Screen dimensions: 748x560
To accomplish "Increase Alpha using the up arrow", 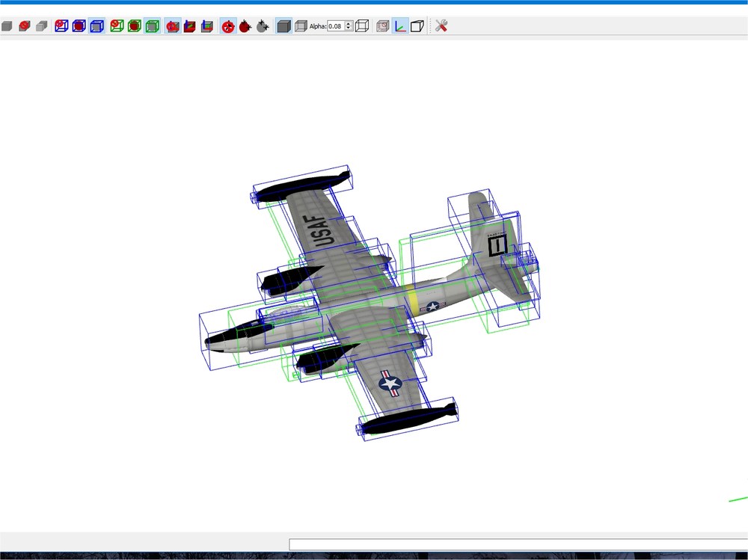I will (349, 23).
